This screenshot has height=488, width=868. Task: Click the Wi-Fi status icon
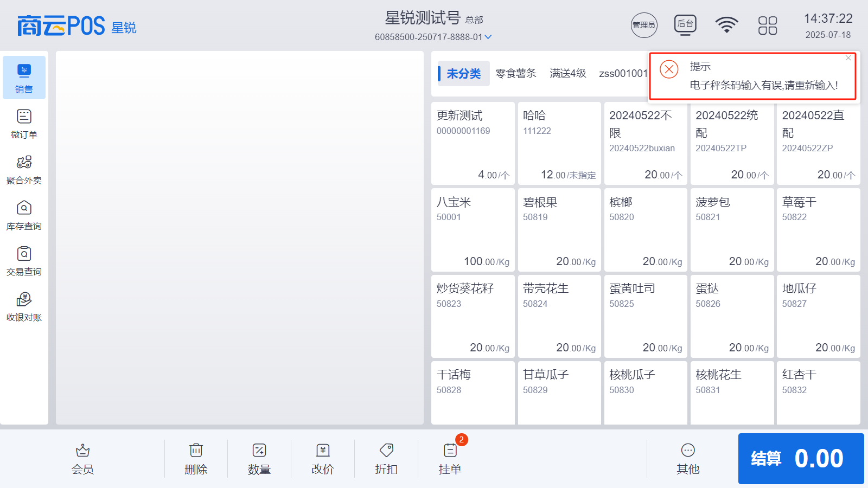tap(726, 25)
